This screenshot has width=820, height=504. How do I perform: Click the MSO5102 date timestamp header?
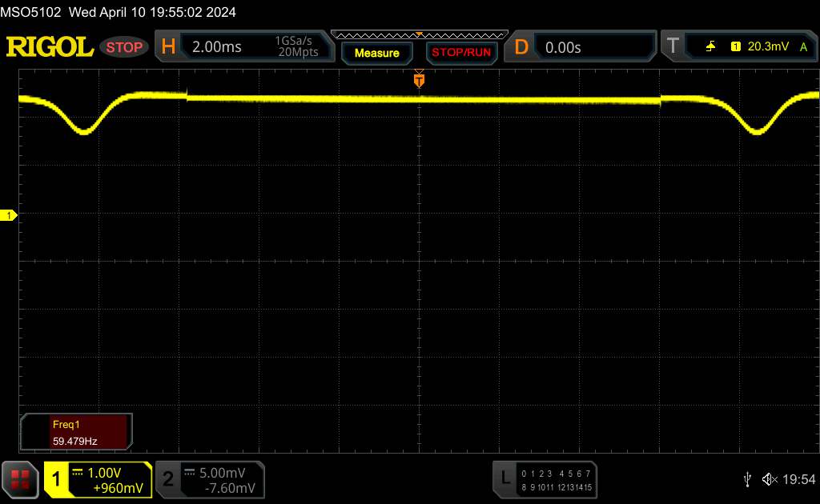[x=119, y=12]
